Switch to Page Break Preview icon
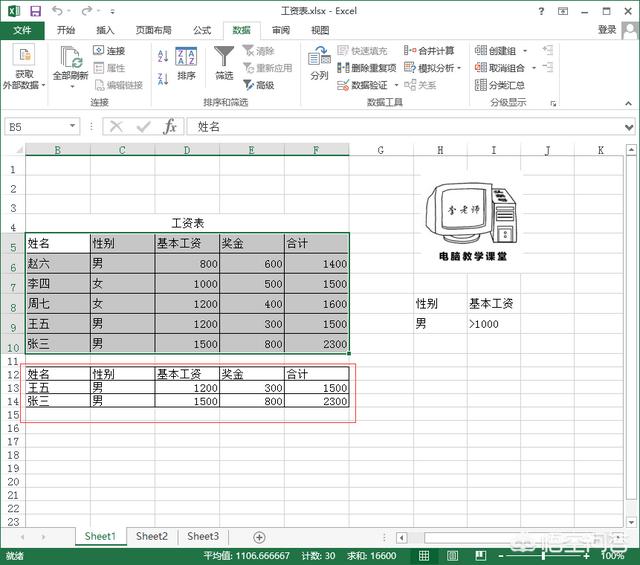The height and width of the screenshot is (565, 640). pos(481,556)
